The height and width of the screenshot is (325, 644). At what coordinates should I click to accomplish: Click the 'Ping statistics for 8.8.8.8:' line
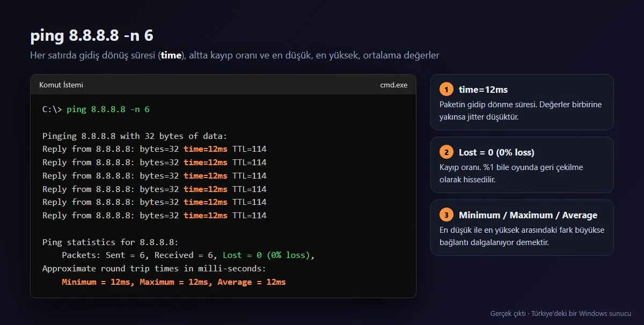tap(111, 242)
